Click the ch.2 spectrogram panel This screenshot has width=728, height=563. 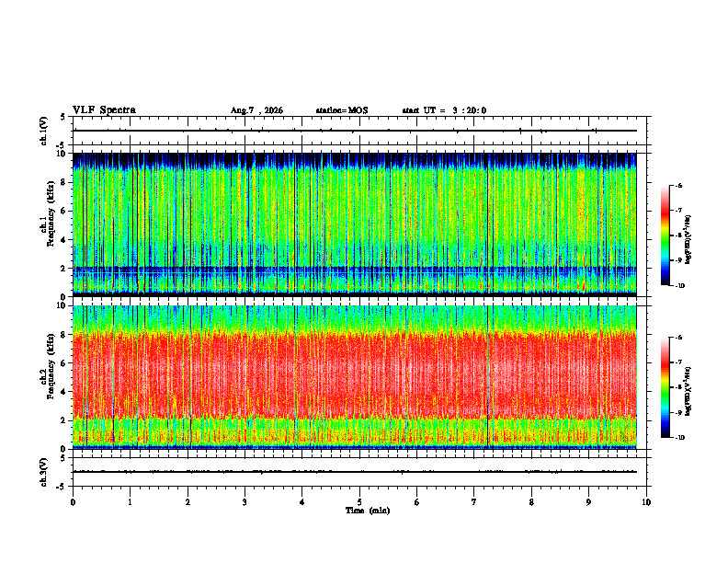354,377
